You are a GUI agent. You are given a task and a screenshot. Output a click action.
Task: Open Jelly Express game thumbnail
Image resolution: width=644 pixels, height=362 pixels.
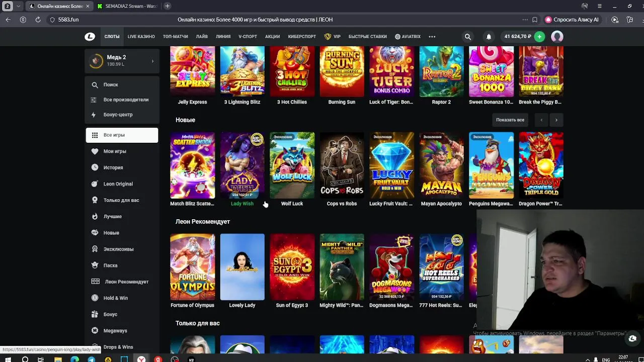point(192,71)
